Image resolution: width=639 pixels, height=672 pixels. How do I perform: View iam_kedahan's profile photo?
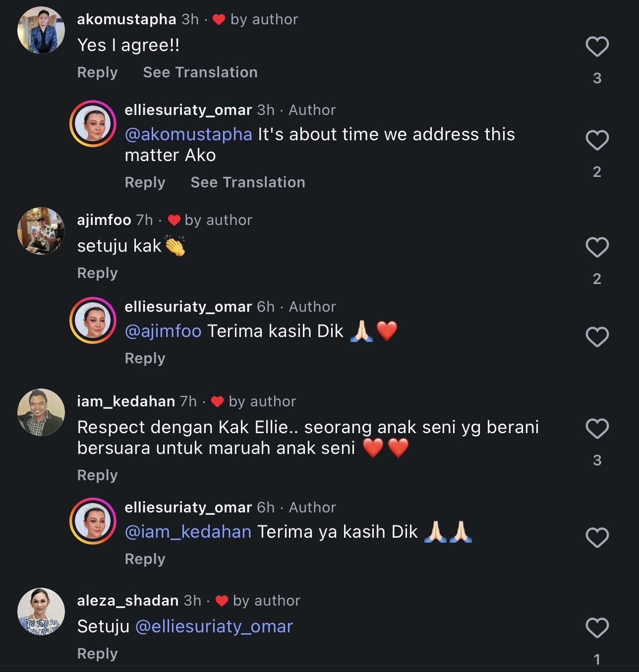coord(41,412)
